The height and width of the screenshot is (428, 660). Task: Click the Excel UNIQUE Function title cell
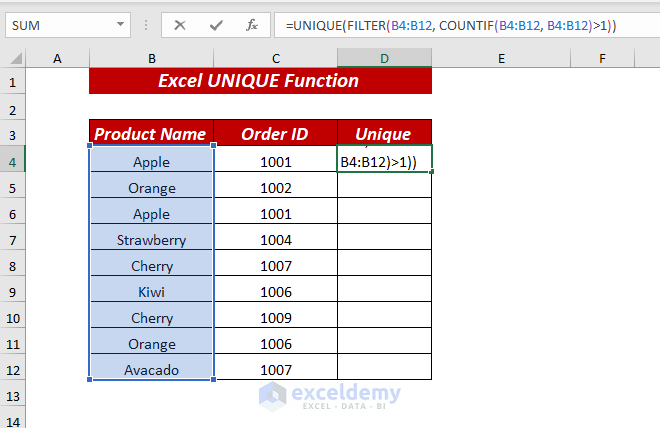click(260, 81)
